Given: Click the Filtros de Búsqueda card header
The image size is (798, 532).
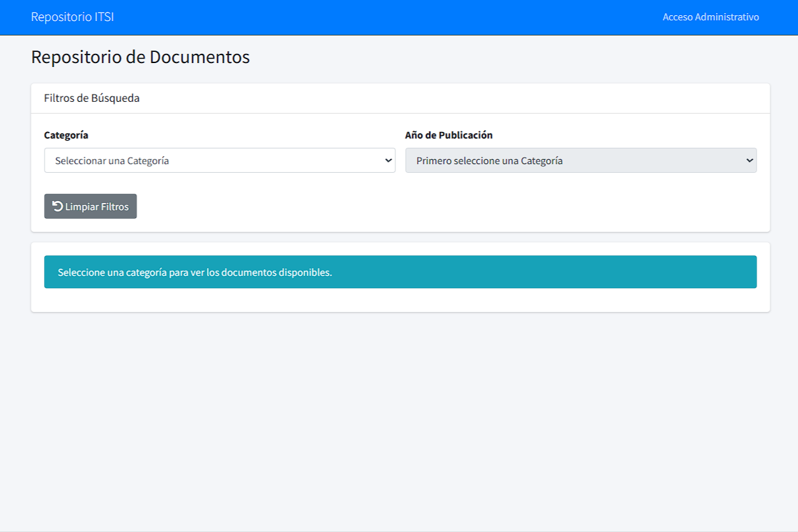Looking at the screenshot, I should 92,99.
